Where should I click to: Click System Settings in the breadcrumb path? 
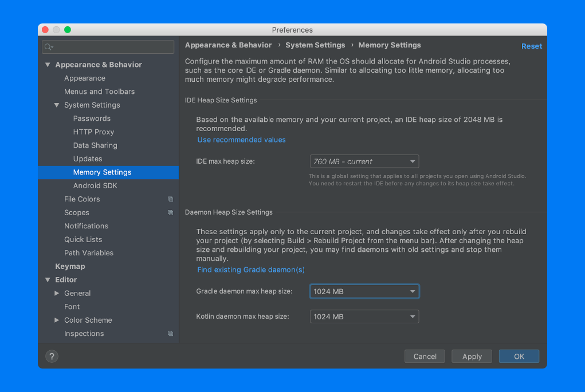[315, 45]
